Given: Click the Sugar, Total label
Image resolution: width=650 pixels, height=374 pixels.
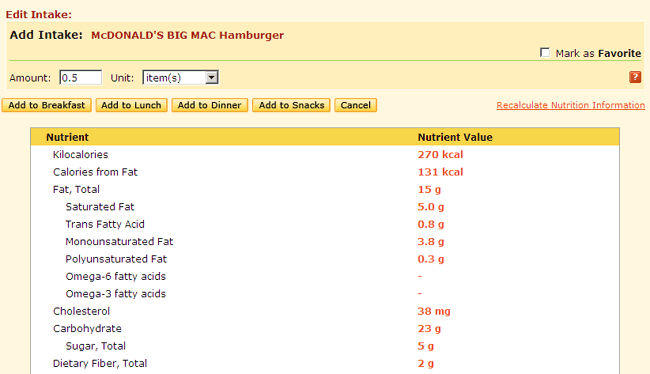Looking at the screenshot, I should coord(95,346).
